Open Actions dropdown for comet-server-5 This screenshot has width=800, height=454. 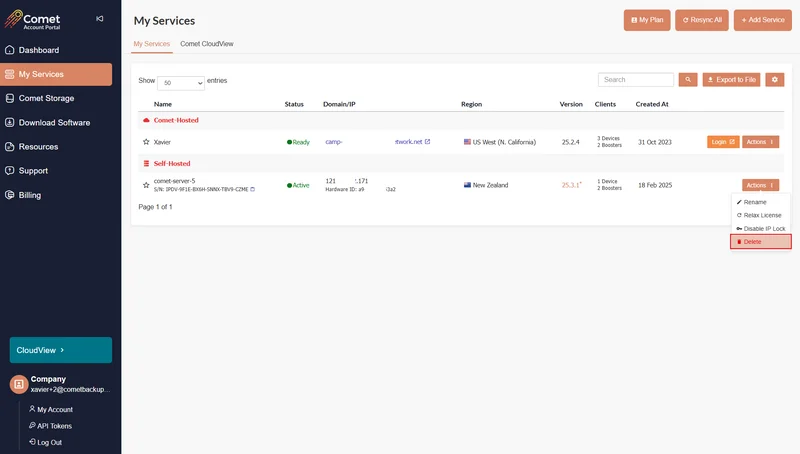click(760, 185)
